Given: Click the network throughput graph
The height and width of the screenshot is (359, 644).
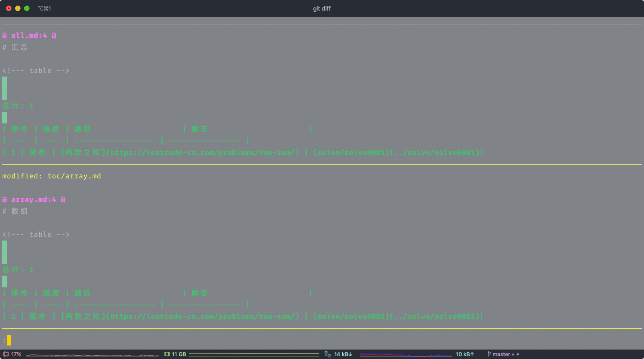Looking at the screenshot, I should (x=405, y=355).
